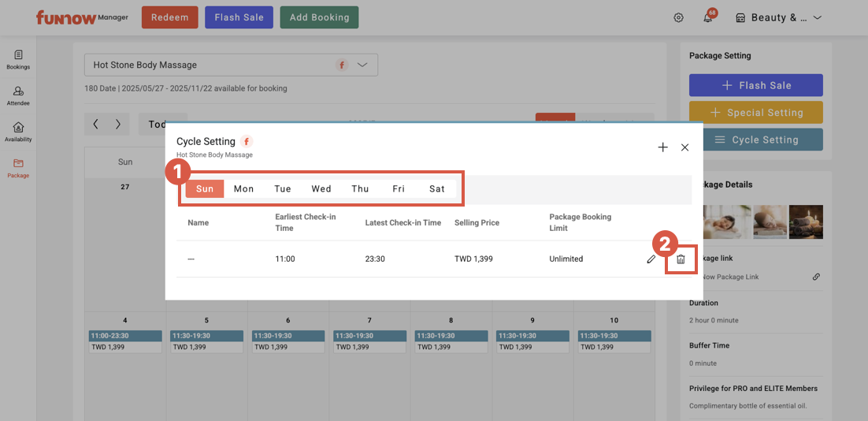Click the purple Flash Sale panel button

tap(755, 85)
